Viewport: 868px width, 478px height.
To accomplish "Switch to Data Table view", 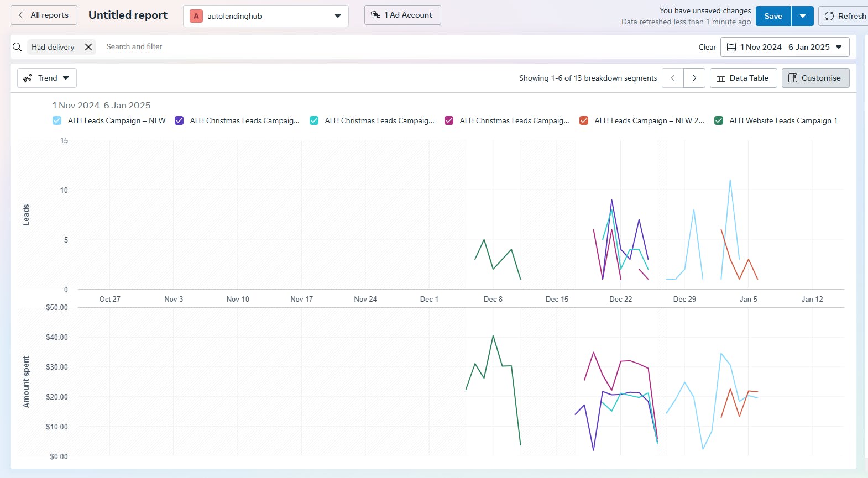I will pyautogui.click(x=743, y=78).
